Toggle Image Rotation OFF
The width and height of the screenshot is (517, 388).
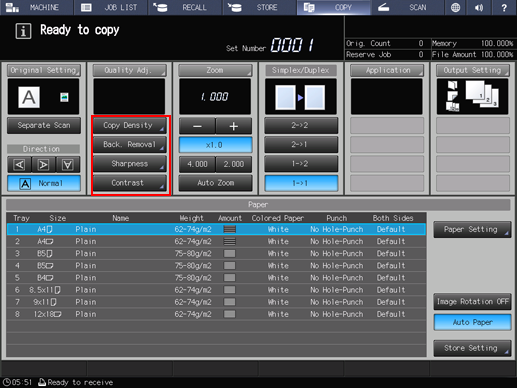[x=472, y=302]
